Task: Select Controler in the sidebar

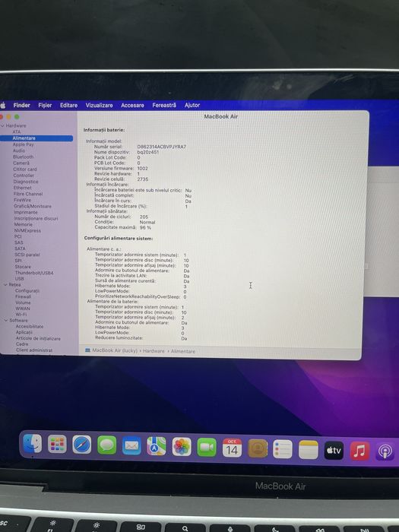Action: (x=24, y=176)
